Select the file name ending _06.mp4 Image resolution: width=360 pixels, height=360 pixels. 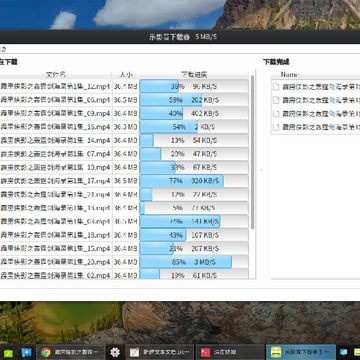[x=55, y=100]
